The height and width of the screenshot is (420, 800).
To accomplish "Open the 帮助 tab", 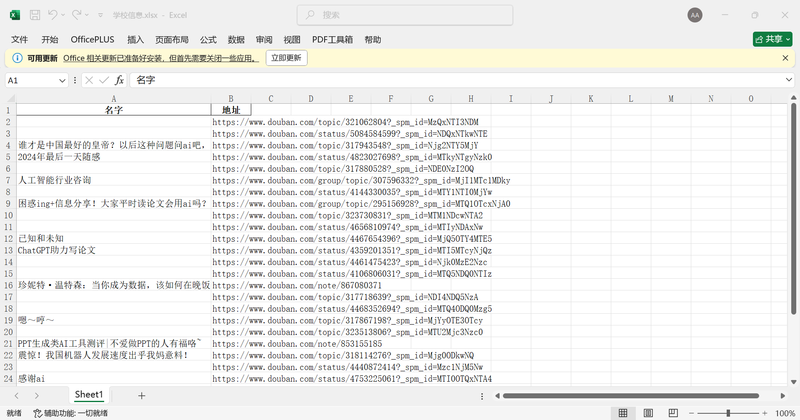I will coord(373,39).
